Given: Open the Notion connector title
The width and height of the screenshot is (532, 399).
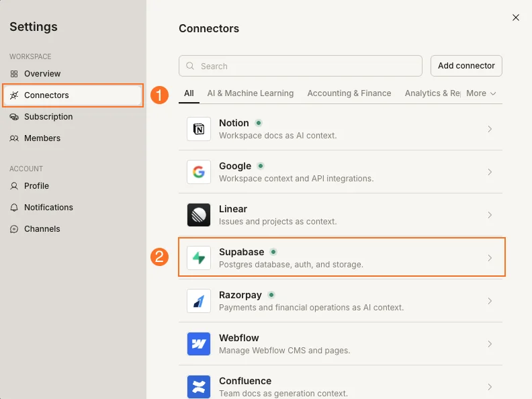Looking at the screenshot, I should click(x=234, y=123).
